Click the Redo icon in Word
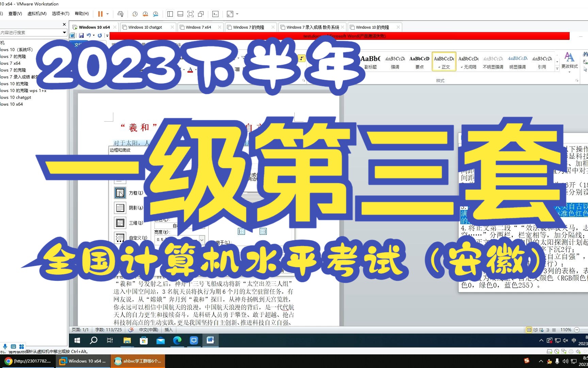The height and width of the screenshot is (368, 588). click(x=100, y=35)
